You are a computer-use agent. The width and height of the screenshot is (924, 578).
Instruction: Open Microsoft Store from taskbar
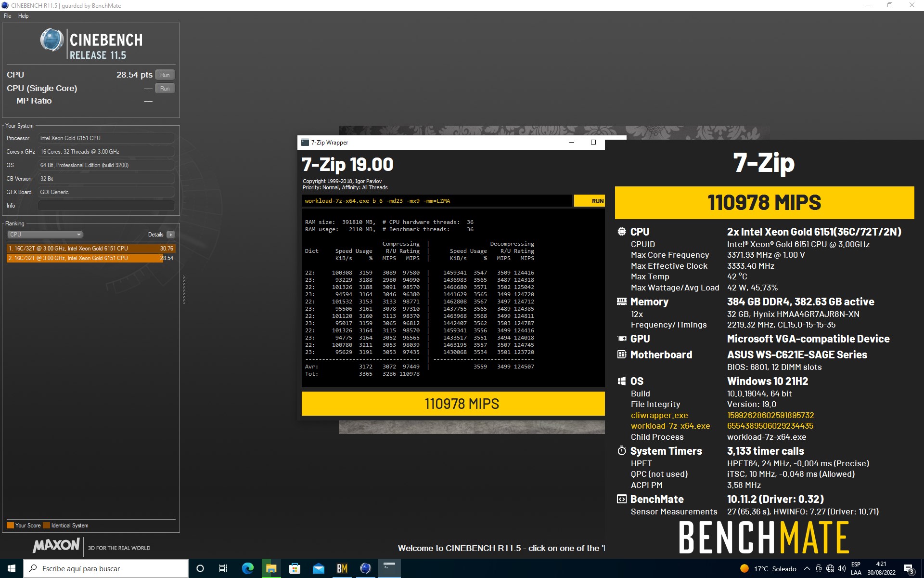[295, 568]
